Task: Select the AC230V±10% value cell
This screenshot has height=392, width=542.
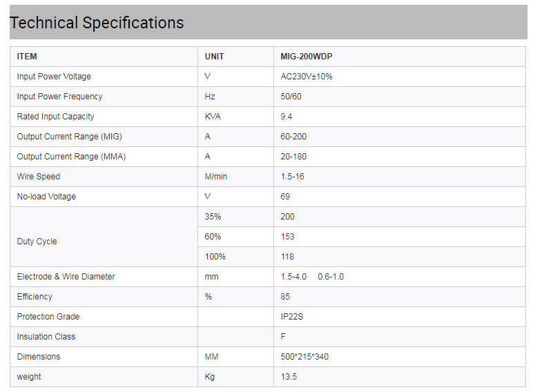Action: pyautogui.click(x=306, y=77)
